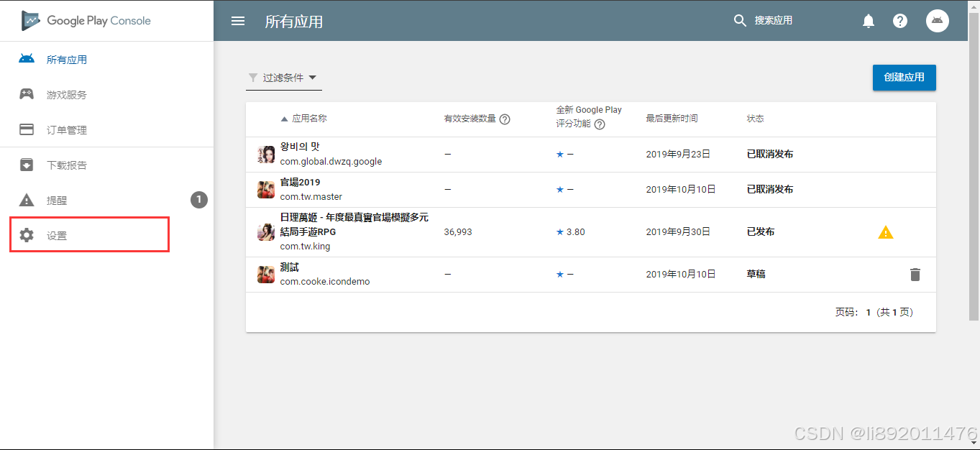980x450 pixels.
Task: Click the trash icon for 測試 app
Action: click(x=915, y=275)
